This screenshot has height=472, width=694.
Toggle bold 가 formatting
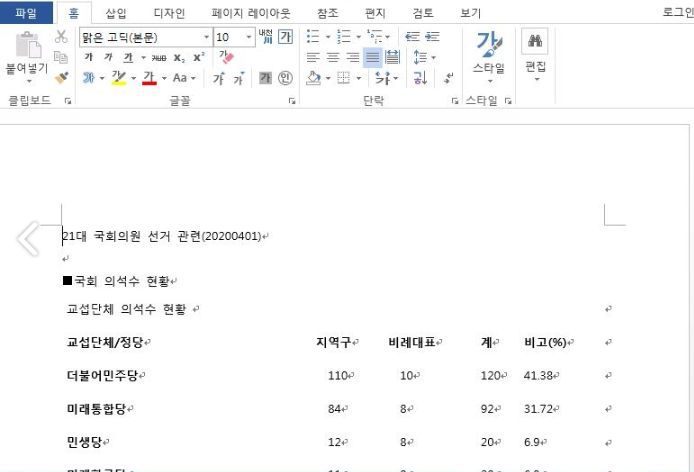(89, 57)
